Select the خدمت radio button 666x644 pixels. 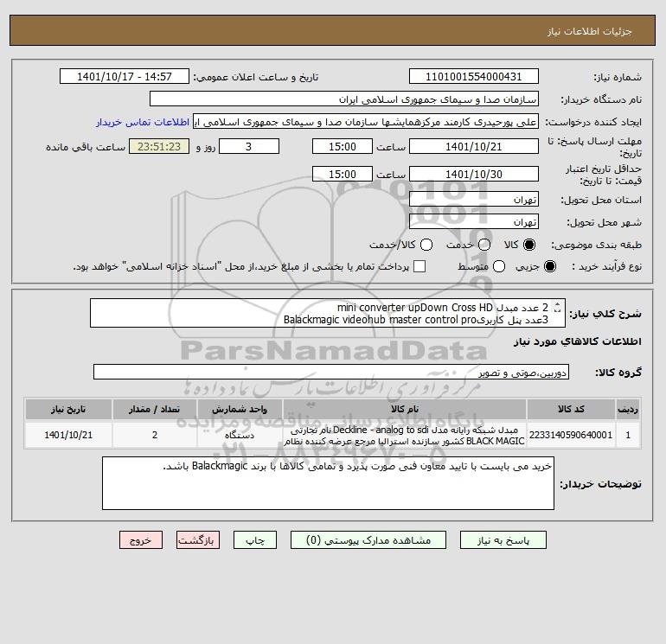pos(484,245)
